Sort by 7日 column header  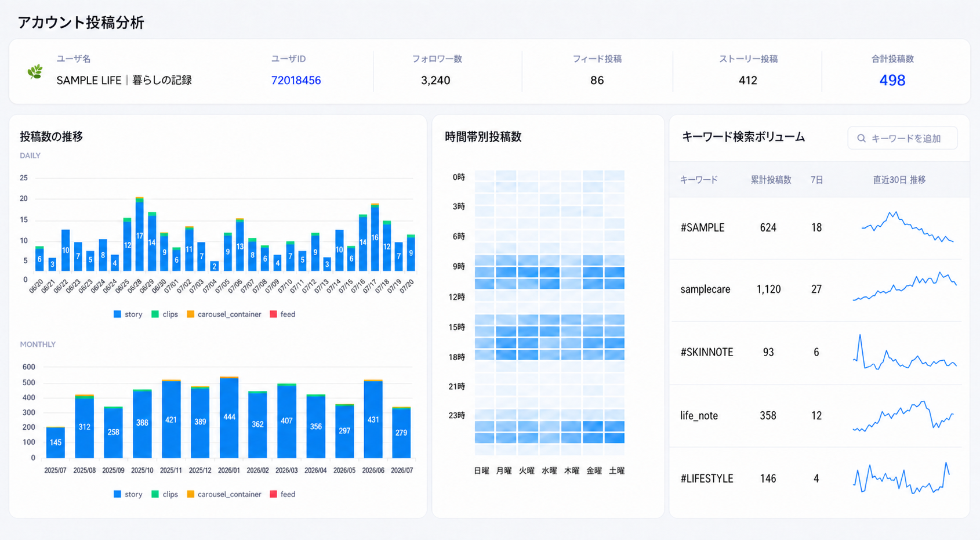coord(816,180)
